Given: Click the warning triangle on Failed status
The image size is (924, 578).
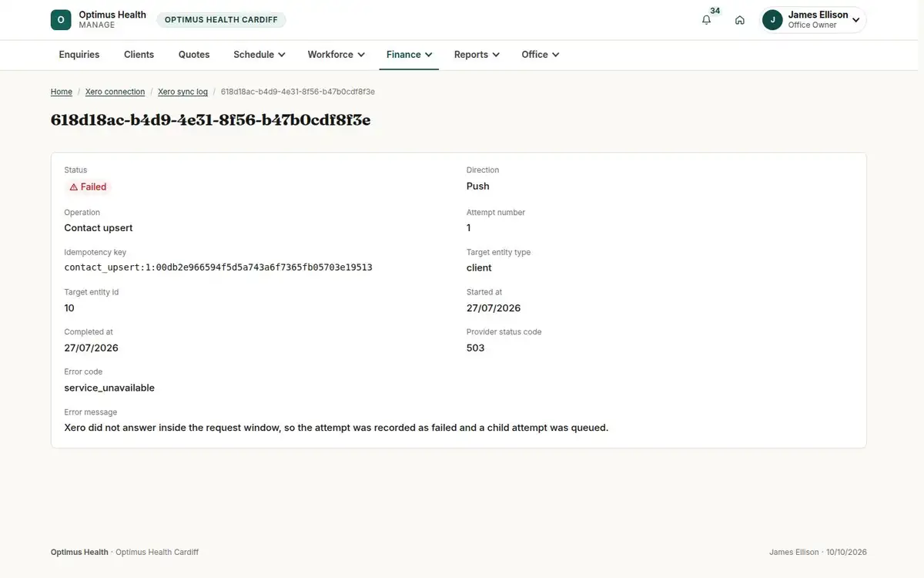Looking at the screenshot, I should (x=74, y=187).
